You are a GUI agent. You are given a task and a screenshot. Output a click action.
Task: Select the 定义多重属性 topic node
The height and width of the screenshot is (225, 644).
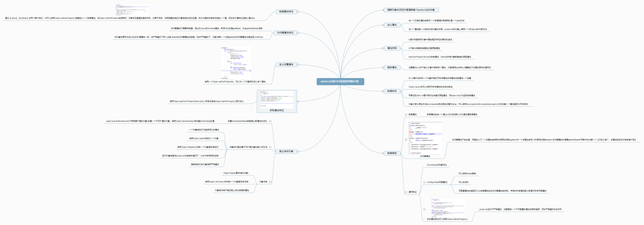click(286, 65)
